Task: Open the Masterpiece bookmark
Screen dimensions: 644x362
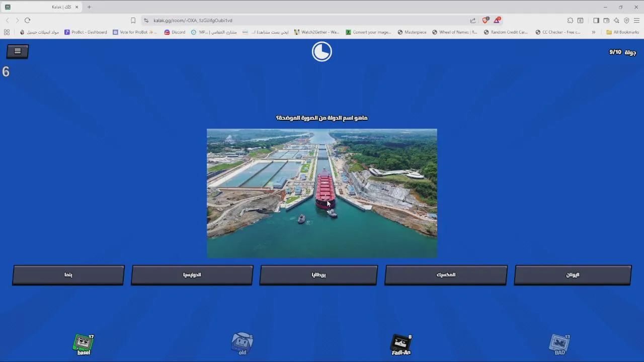Action: (412, 32)
